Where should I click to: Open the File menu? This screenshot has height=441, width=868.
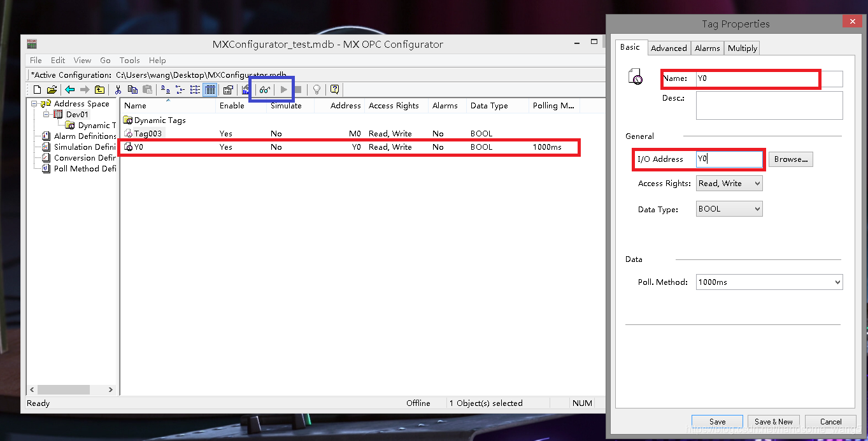pyautogui.click(x=36, y=61)
